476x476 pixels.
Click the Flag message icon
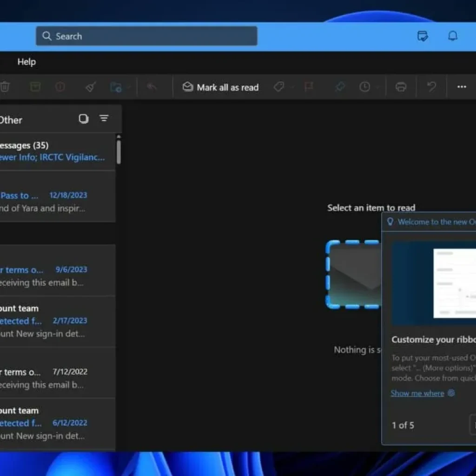(308, 87)
